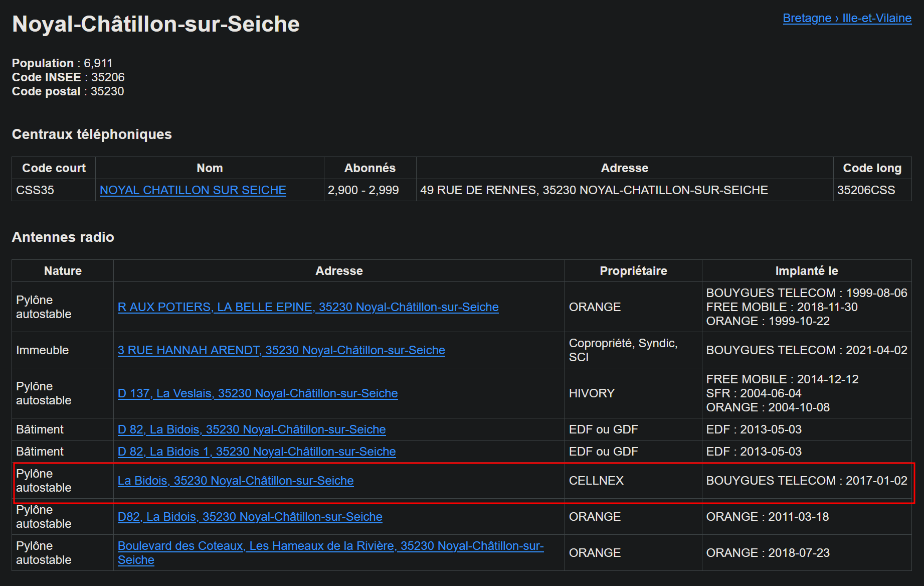Select the CSS35 short code cell
Screen dimensions: 924x586
54,190
